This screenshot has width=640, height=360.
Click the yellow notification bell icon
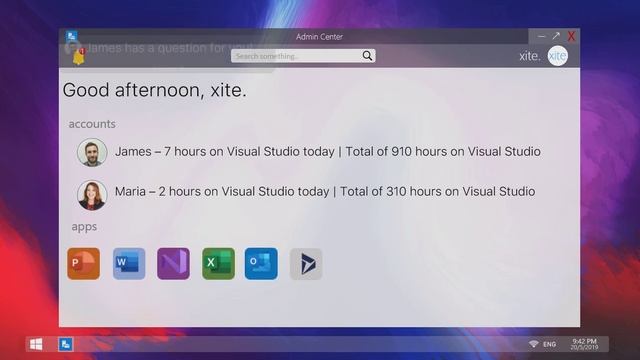tap(79, 57)
